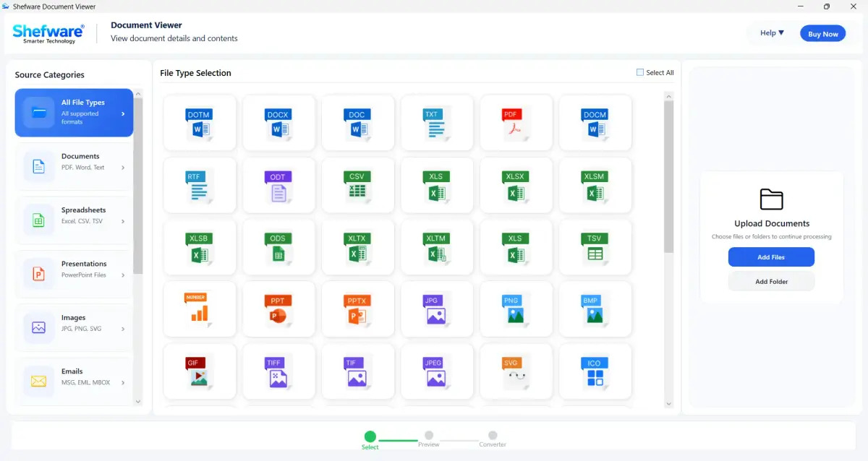Go to the Select step marker
This screenshot has width=868, height=461.
pos(370,436)
